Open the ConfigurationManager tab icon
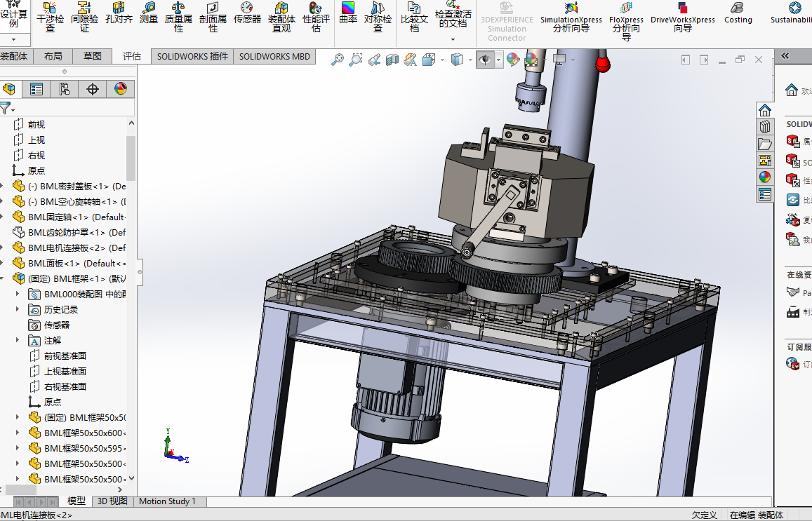The width and height of the screenshot is (812, 521). point(64,89)
